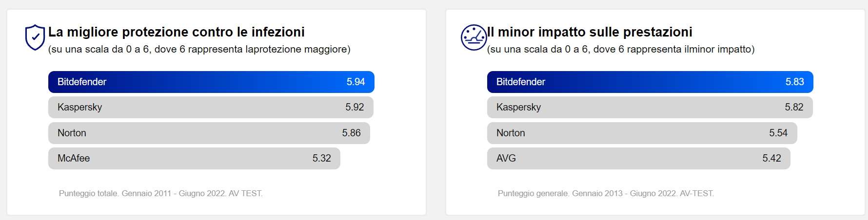Click heading "La migliore protezione contro le infezioni"
868x220 pixels.
tap(176, 32)
